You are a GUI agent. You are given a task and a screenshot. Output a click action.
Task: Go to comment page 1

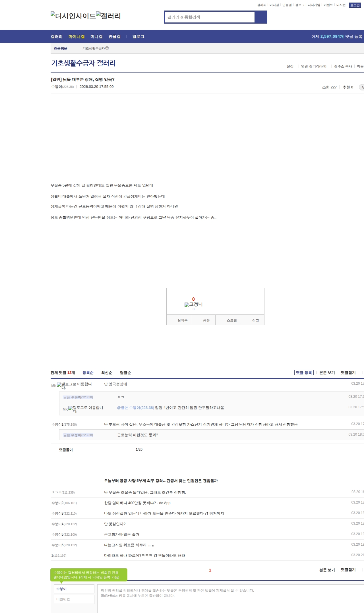[x=210, y=570]
